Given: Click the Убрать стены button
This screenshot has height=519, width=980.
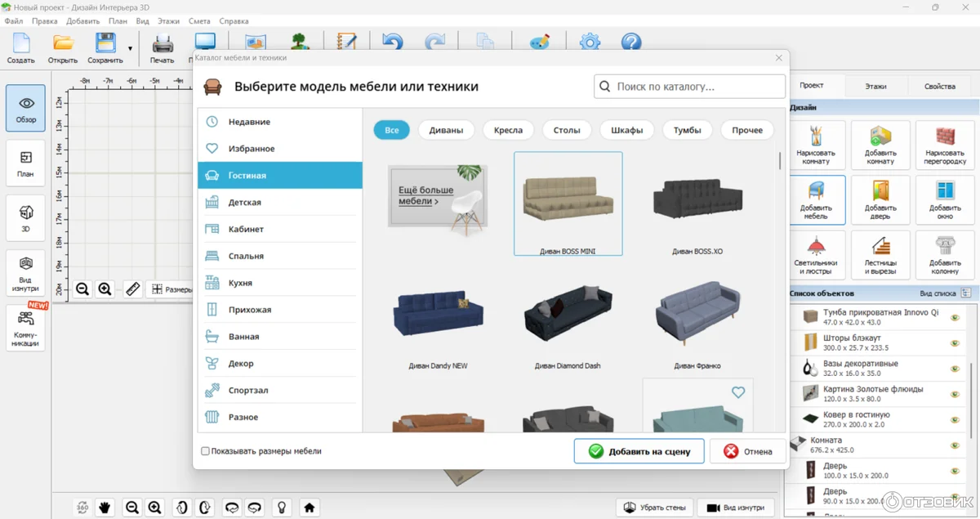Looking at the screenshot, I should pos(655,508).
